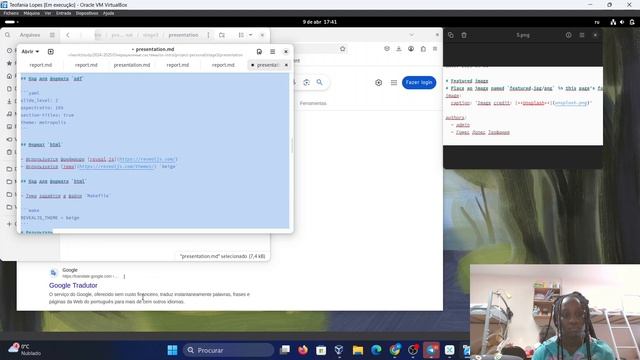Viewport: 640px width, 360px height.
Task: Open the text editor hamburger menu
Action: (273, 52)
